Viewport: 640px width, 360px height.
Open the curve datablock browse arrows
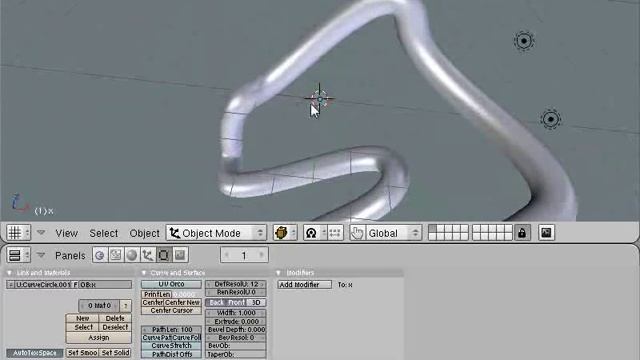[x=10, y=284]
